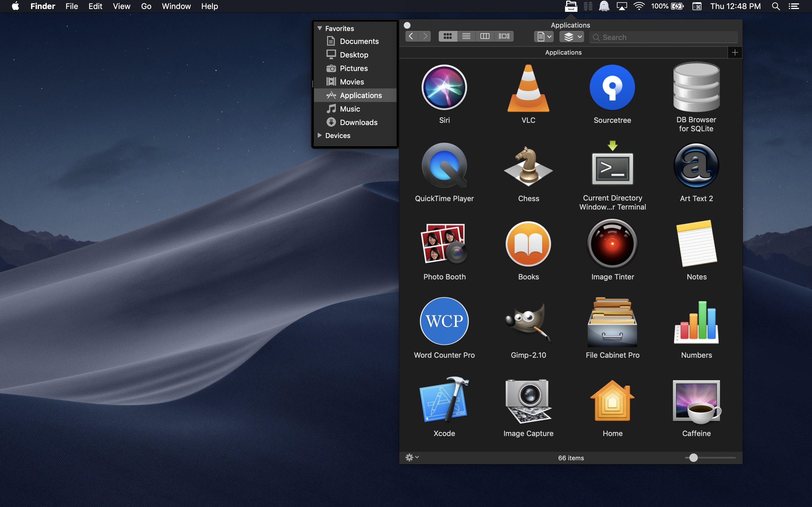Open the Go menu
The width and height of the screenshot is (812, 507).
click(146, 6)
